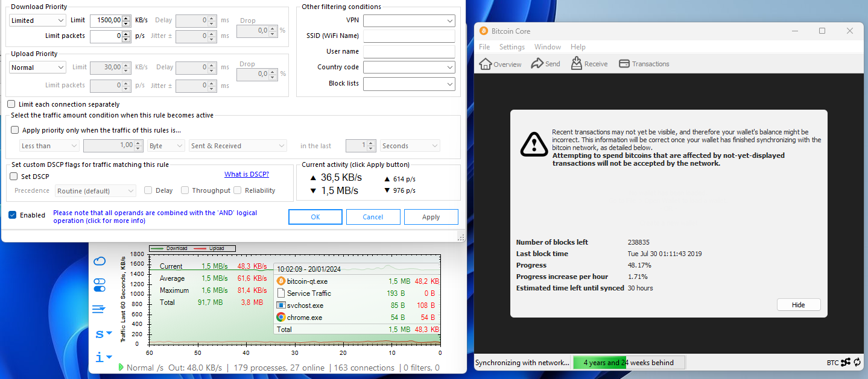Open the Help menu in Bitcoin Core
868x379 pixels.
coord(578,47)
